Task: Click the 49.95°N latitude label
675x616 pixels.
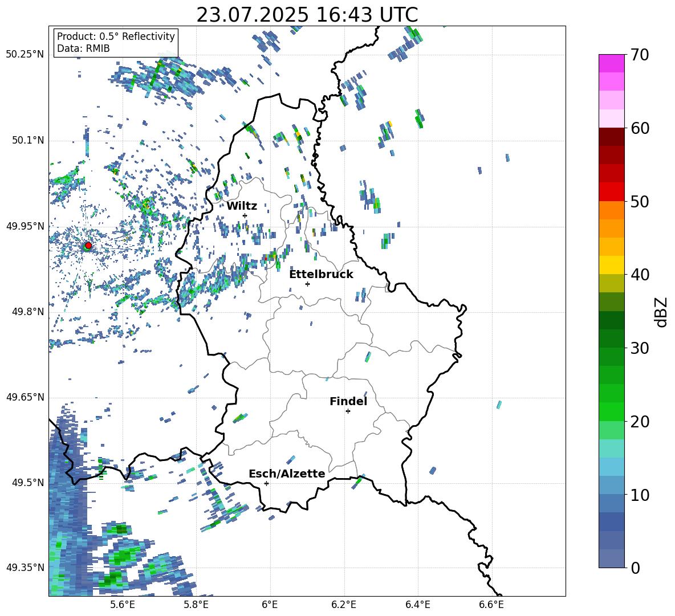Action: pyautogui.click(x=25, y=226)
